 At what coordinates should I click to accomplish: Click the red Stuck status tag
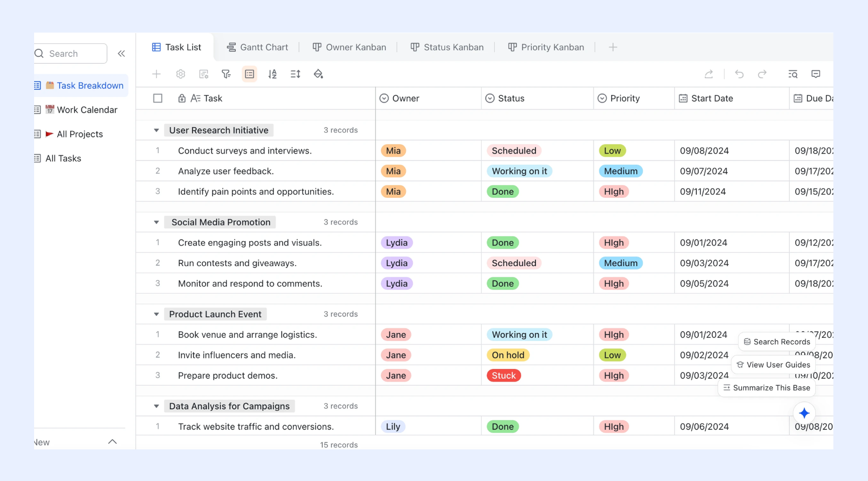(504, 376)
